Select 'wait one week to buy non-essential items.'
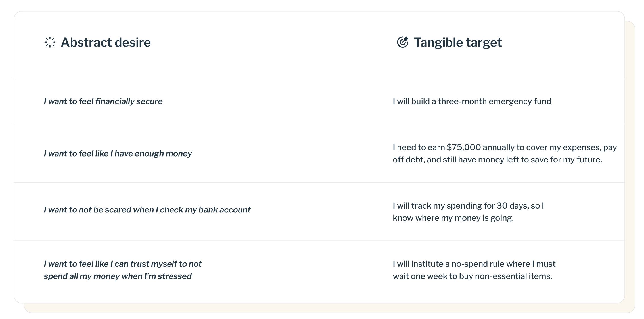 point(472,276)
